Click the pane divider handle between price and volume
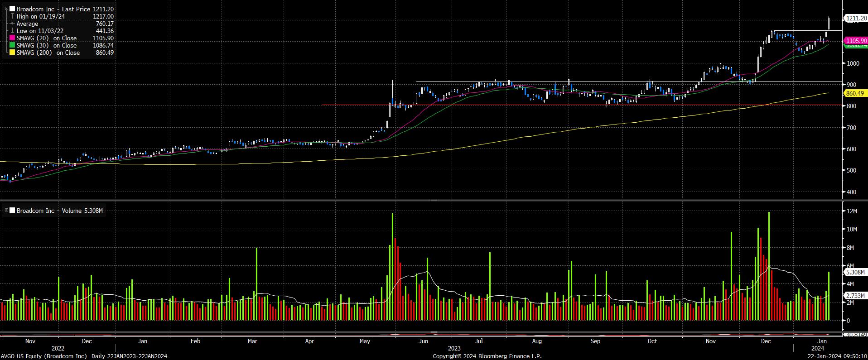Viewport: 868px width, 360px height. [434, 200]
